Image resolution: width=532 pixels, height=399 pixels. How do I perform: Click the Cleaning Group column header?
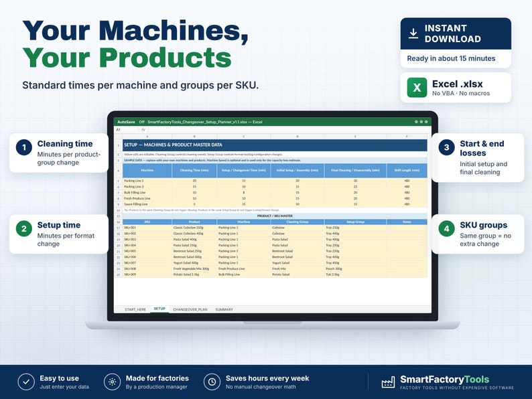[x=297, y=222]
